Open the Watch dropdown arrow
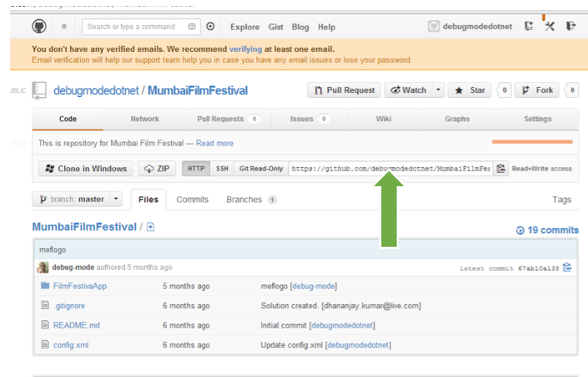The image size is (588, 377). click(x=438, y=90)
